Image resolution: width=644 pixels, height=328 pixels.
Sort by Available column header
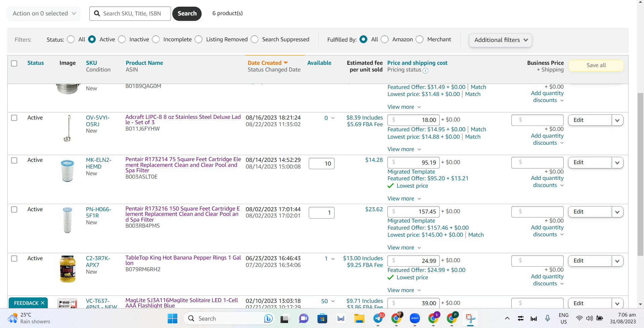[x=319, y=63]
